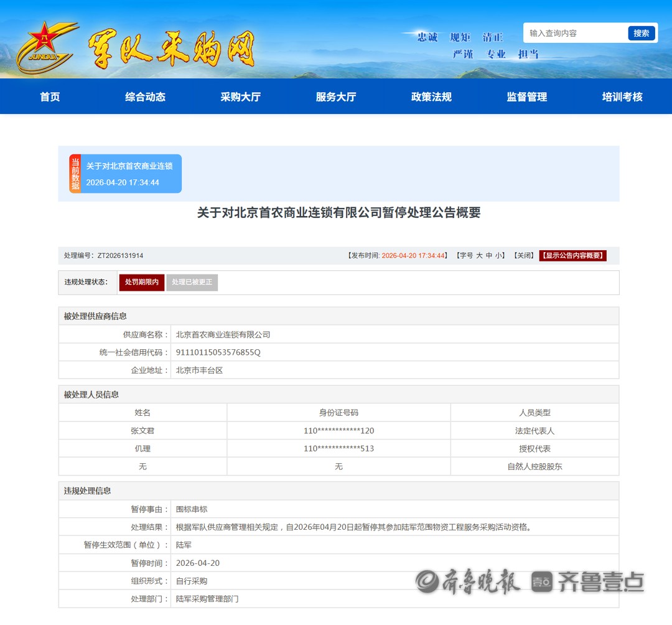Click 显示公告内容概要 button
Viewport: 672px width, 625px height.
(572, 255)
